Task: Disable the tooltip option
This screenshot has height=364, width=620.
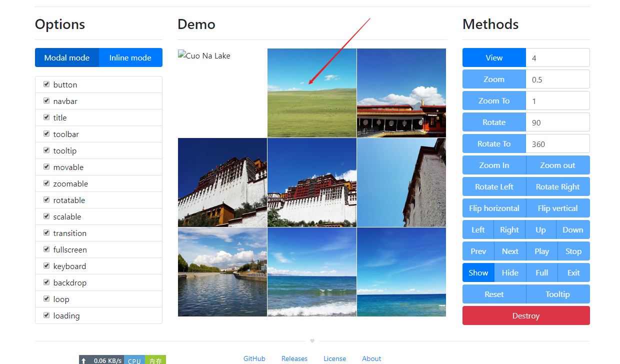Action: tap(46, 150)
